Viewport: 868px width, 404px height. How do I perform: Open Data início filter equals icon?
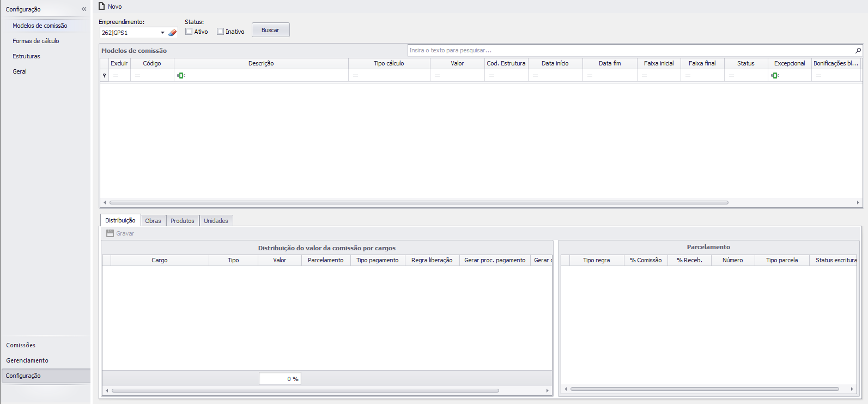coord(535,75)
